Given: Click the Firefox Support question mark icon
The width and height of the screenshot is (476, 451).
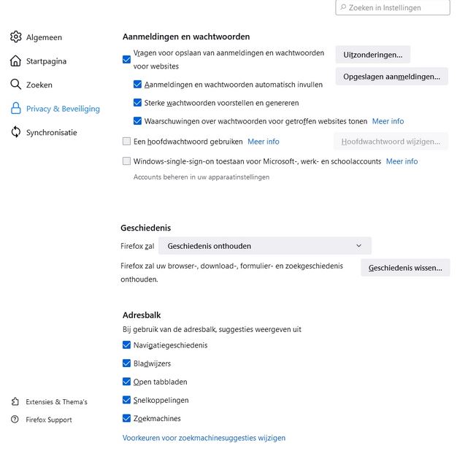Looking at the screenshot, I should tap(15, 420).
